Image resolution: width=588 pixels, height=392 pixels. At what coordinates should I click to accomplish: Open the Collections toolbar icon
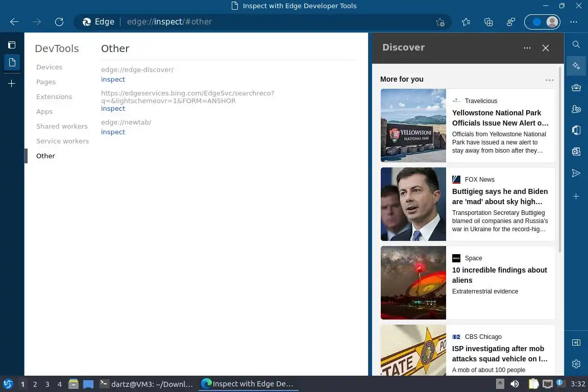click(488, 22)
